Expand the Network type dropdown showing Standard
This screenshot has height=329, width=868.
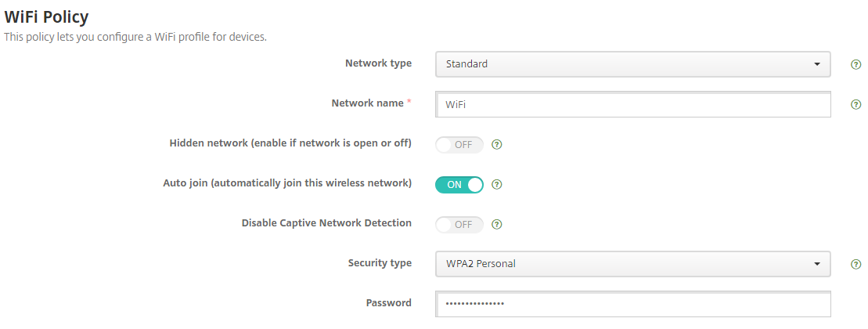pyautogui.click(x=632, y=64)
